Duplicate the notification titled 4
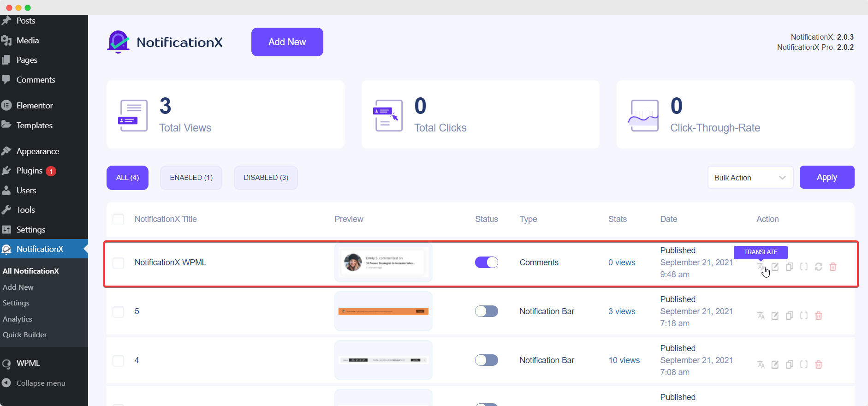Viewport: 868px width, 406px height. pyautogui.click(x=790, y=364)
